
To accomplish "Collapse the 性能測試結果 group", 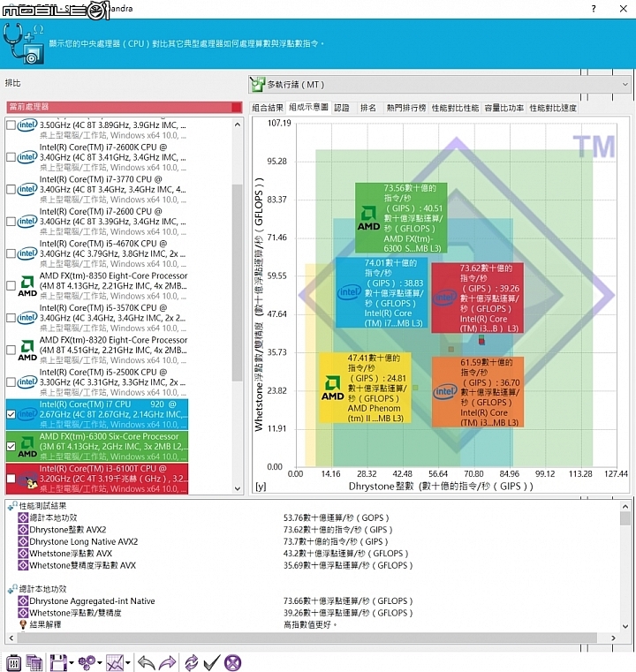I will click(12, 506).
